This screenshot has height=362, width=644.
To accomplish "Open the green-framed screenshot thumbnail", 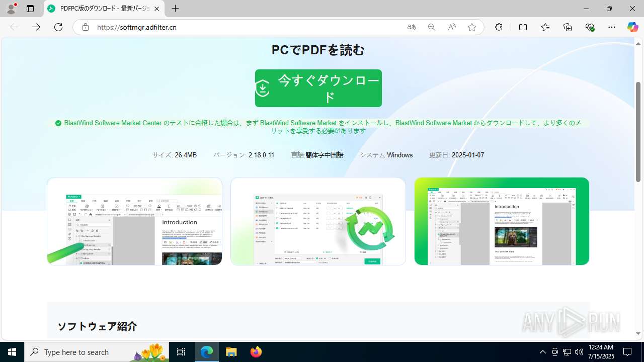I will [x=502, y=221].
